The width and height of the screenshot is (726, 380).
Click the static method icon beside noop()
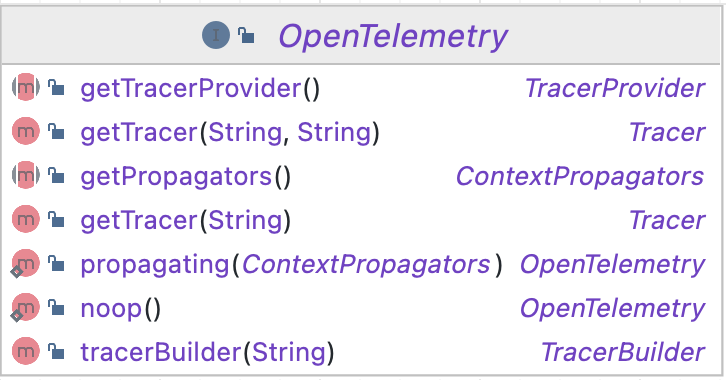point(25,307)
